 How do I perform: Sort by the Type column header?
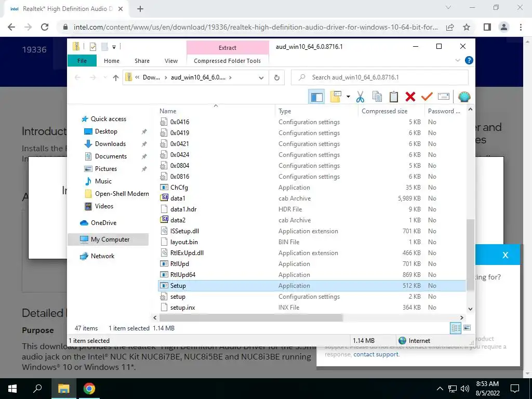[316, 111]
